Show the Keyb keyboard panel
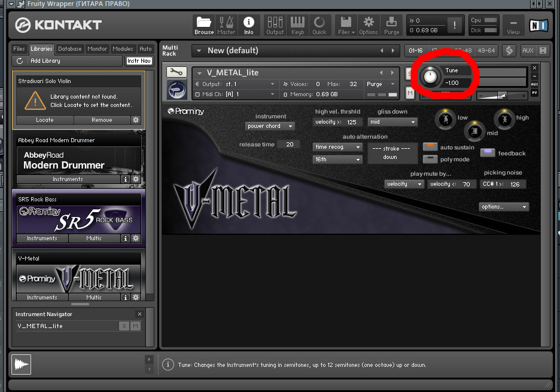 pyautogui.click(x=297, y=25)
